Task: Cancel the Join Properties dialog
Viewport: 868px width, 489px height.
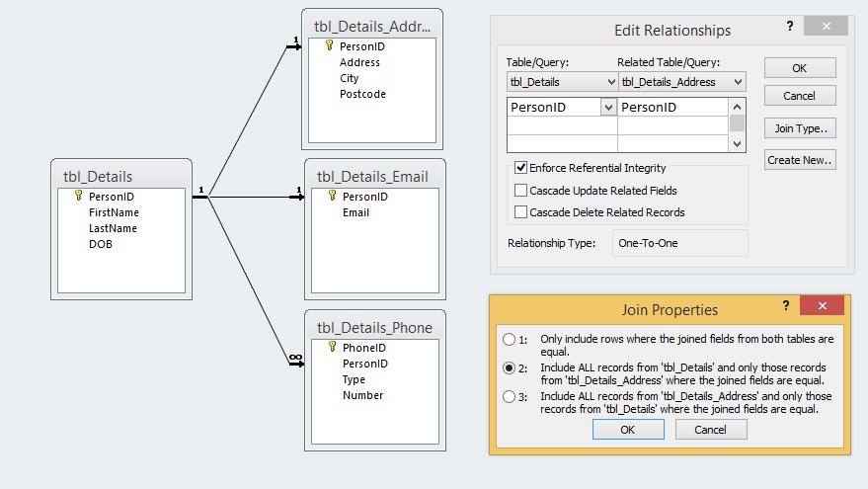Action: 711,430
